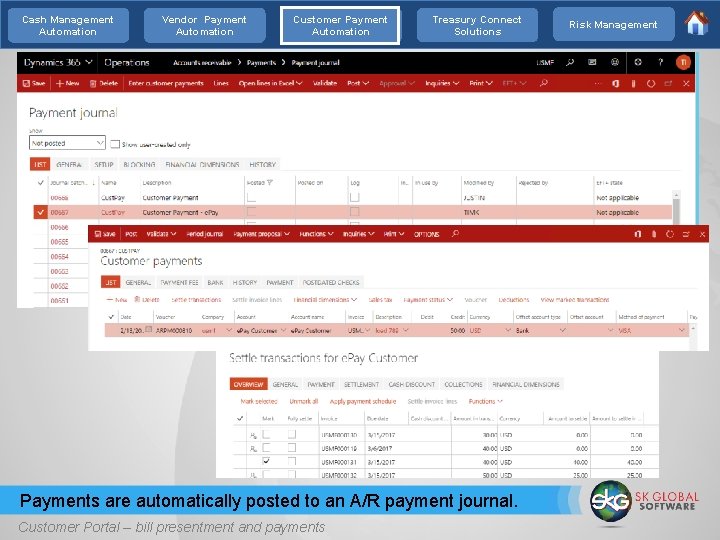Click Risk Management button
The width and height of the screenshot is (720, 540).
[x=613, y=24]
